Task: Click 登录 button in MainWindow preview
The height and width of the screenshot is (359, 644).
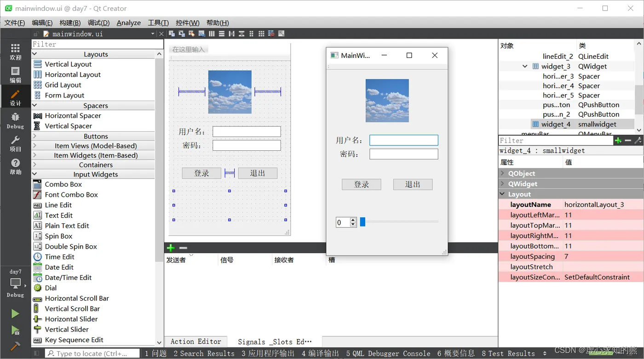Action: click(x=362, y=184)
